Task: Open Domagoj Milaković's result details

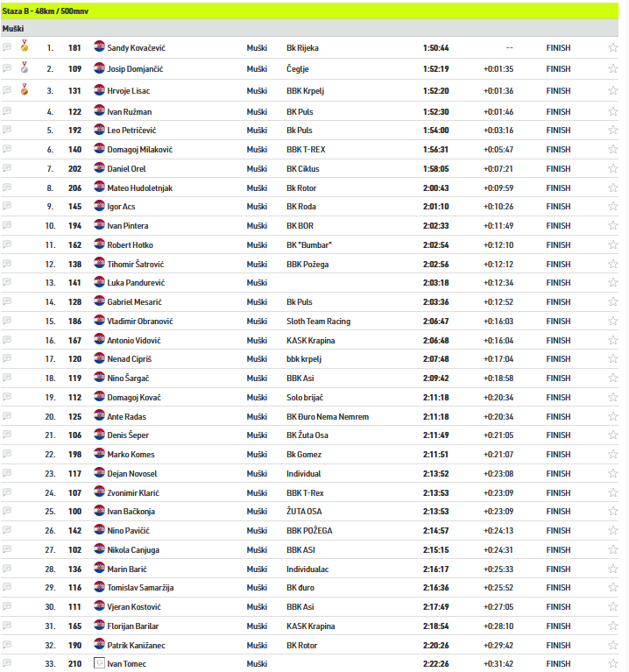Action: (x=139, y=150)
